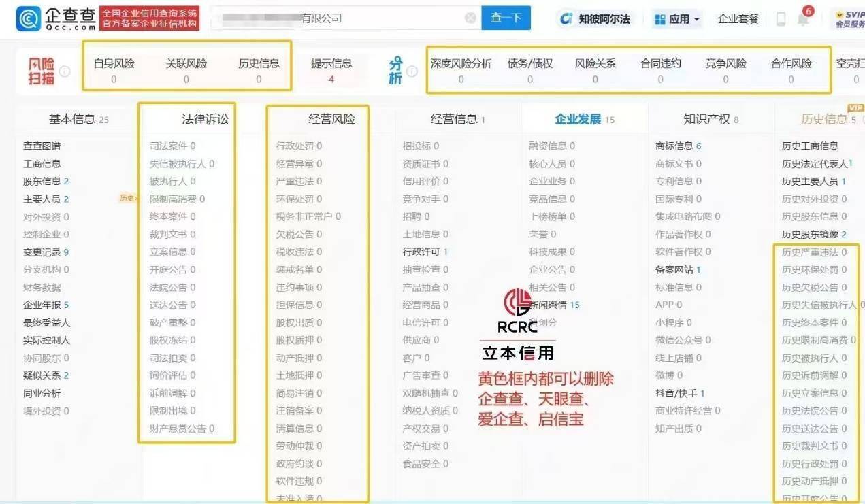
Task: Open 司法案件 under legal proceedings
Action: point(172,146)
